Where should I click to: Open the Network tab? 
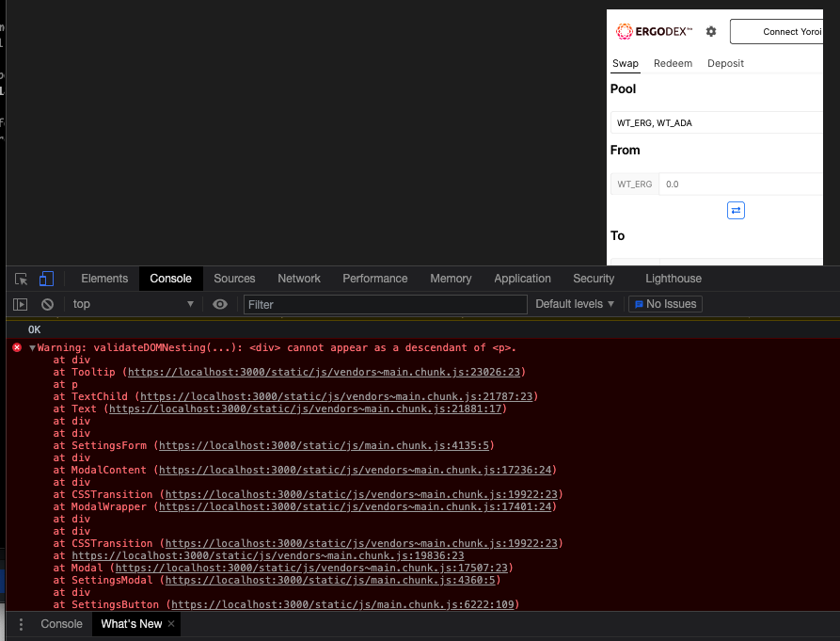299,279
